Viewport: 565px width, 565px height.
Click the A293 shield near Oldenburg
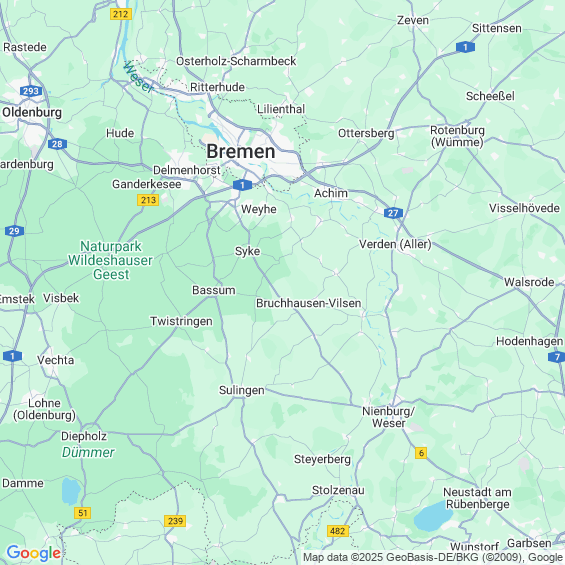click(x=31, y=91)
